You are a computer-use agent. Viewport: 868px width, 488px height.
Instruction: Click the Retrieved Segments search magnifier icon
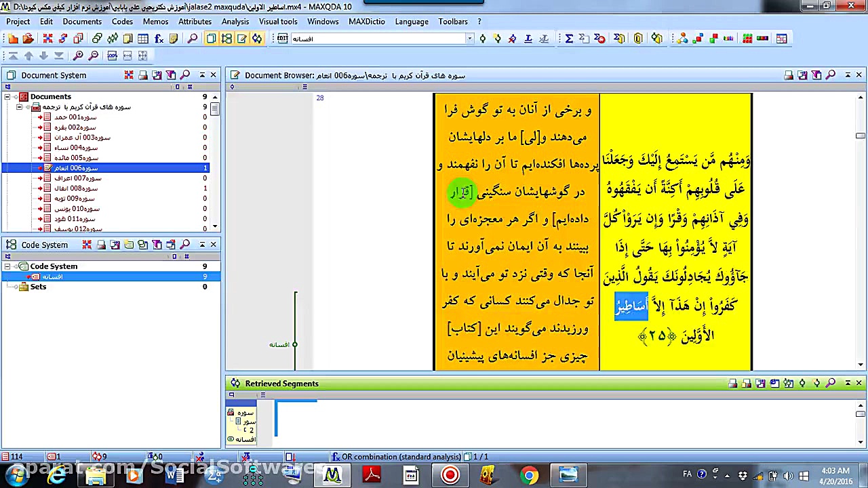831,384
